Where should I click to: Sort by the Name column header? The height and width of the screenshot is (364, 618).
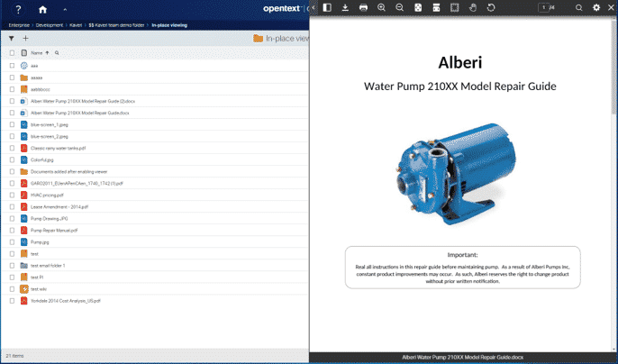[37, 53]
